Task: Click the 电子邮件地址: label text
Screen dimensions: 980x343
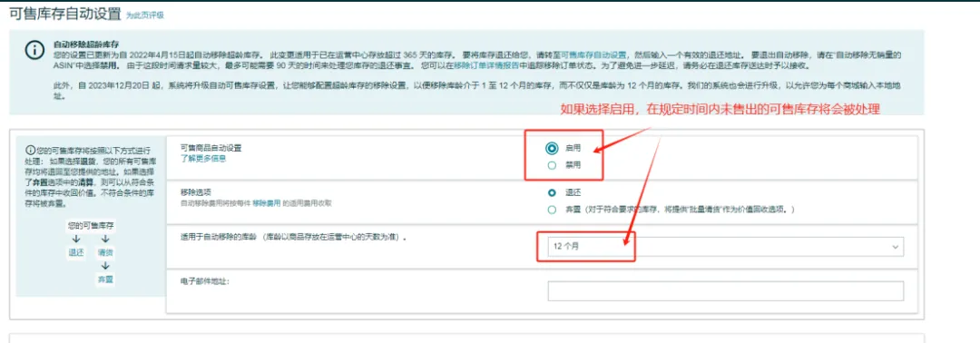Action: click(x=205, y=282)
